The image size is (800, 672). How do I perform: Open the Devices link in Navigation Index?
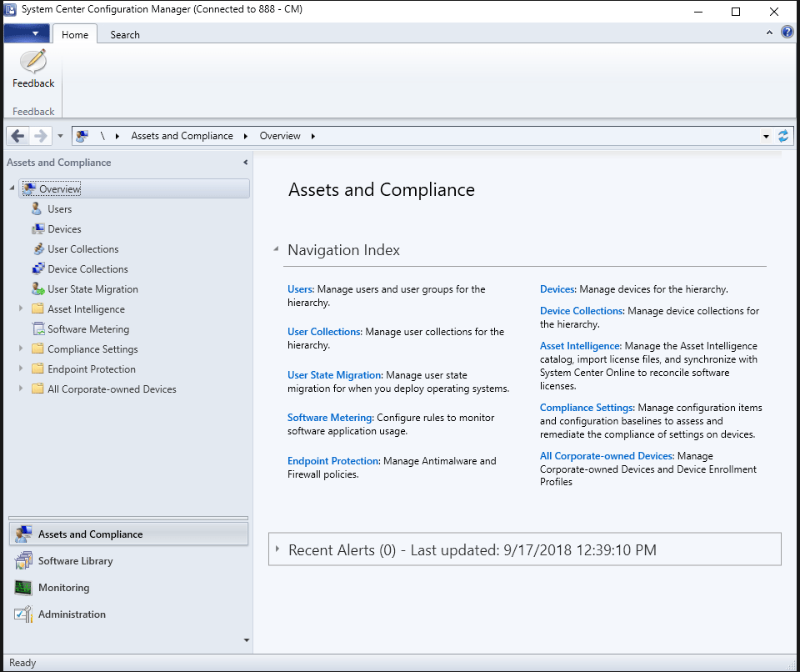(x=558, y=289)
